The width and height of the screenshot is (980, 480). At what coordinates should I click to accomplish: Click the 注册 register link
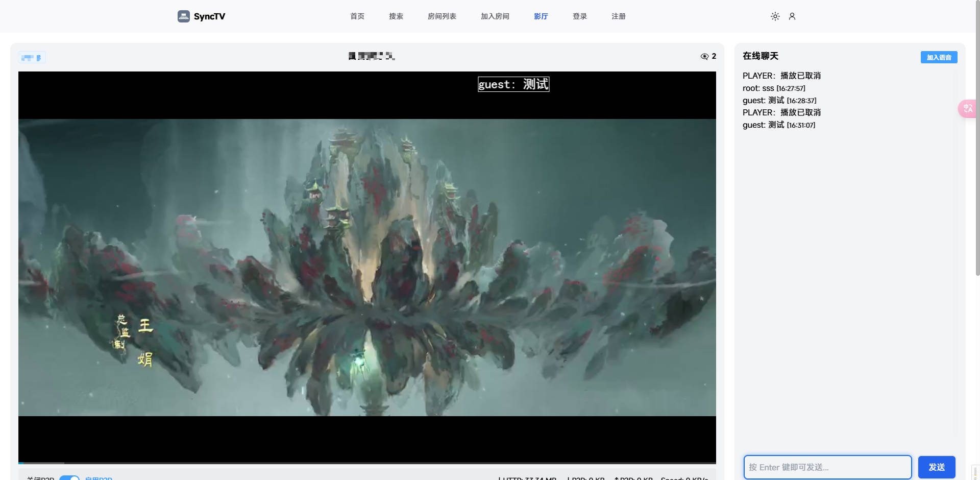click(618, 16)
